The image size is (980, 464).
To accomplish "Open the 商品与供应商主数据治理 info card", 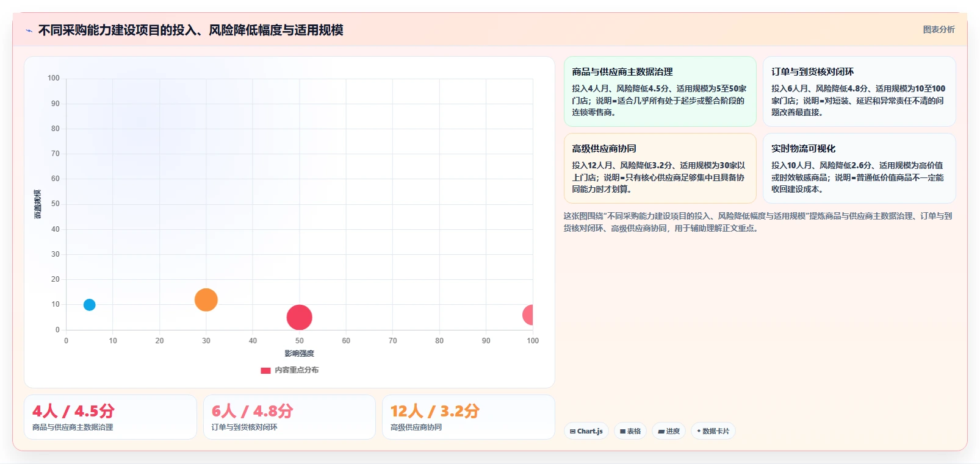I will 660,91.
